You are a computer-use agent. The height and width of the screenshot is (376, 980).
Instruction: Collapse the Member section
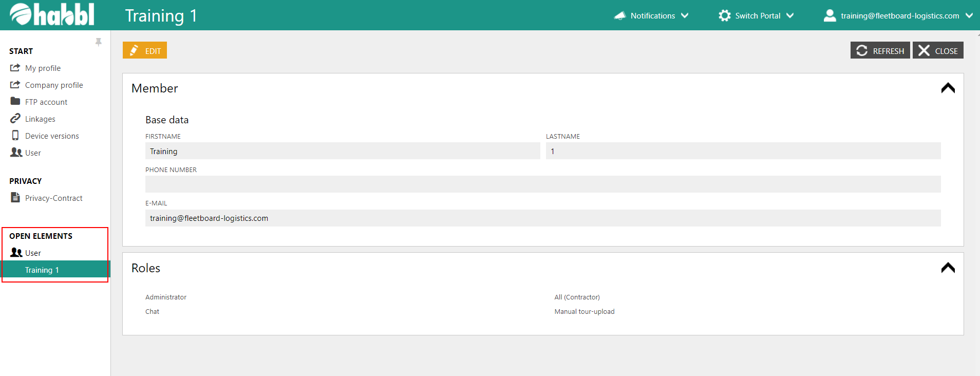click(948, 88)
